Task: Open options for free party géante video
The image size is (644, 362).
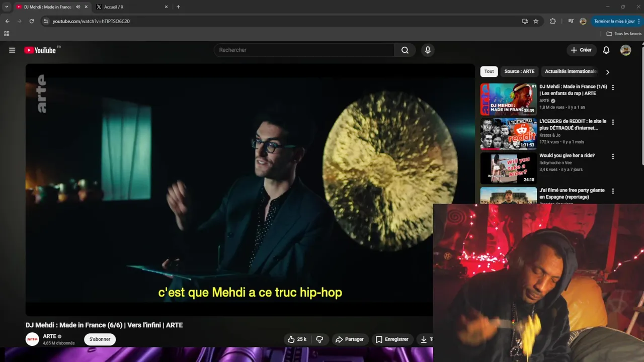Action: [613, 192]
